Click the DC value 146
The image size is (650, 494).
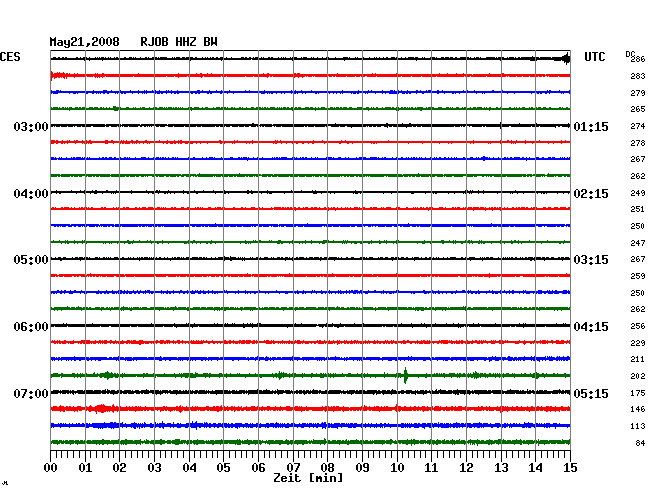638,409
